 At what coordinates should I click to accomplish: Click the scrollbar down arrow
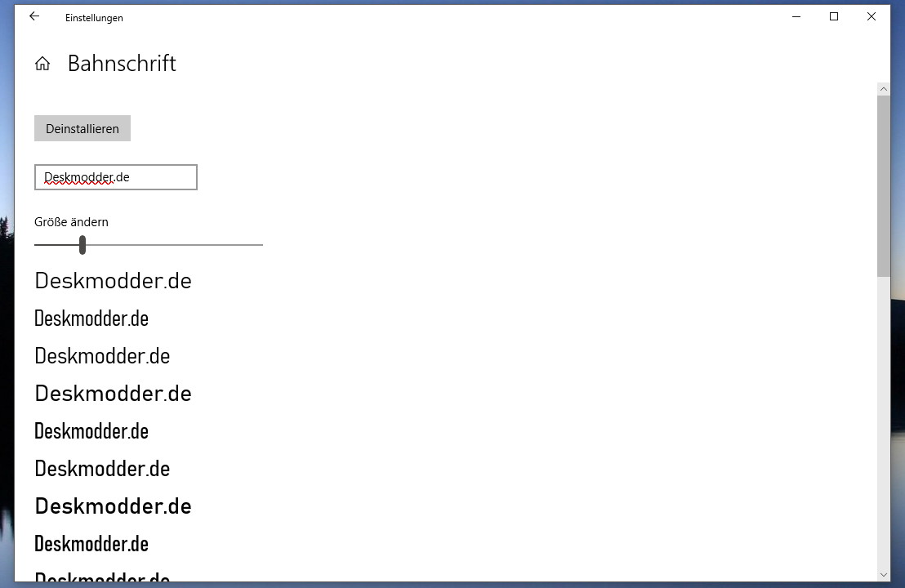tap(883, 575)
